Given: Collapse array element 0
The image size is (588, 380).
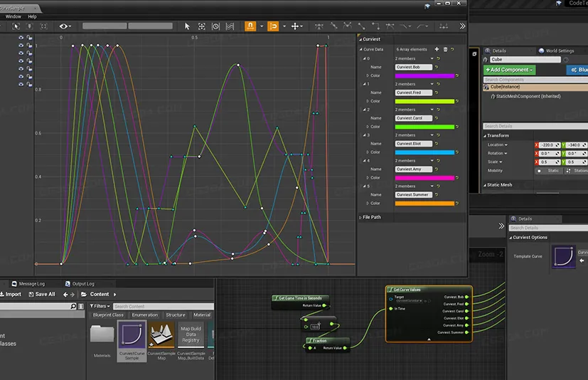Looking at the screenshot, I should pos(364,58).
